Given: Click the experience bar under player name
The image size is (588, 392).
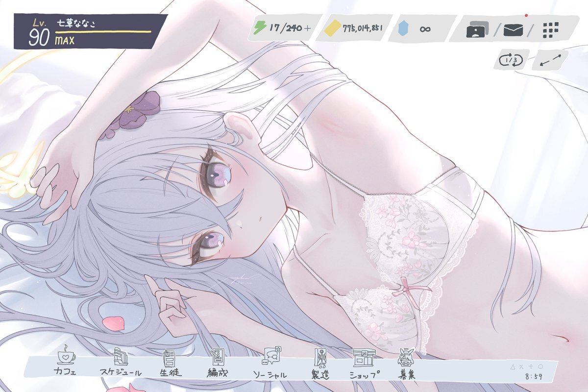Looking at the screenshot, I should [x=103, y=32].
